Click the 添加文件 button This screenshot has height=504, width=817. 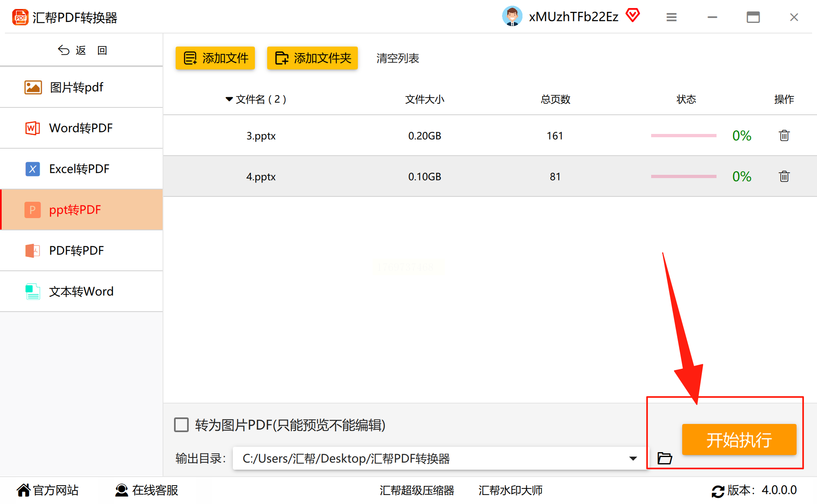(215, 58)
